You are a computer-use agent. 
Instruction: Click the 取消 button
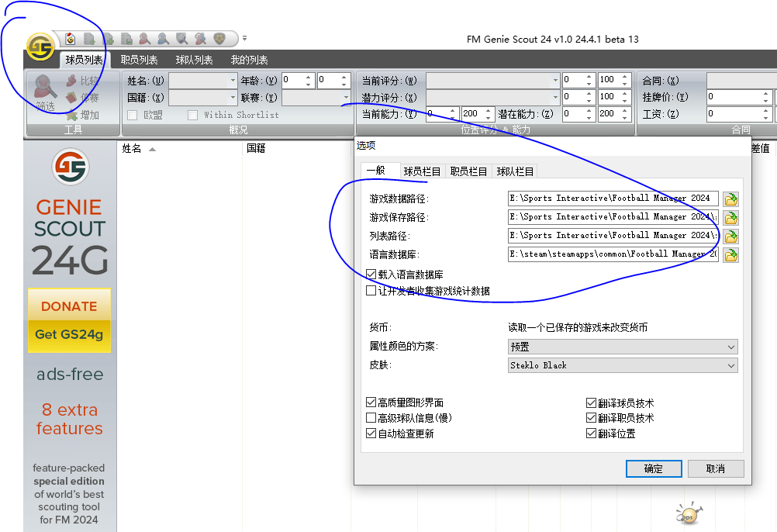(x=716, y=468)
